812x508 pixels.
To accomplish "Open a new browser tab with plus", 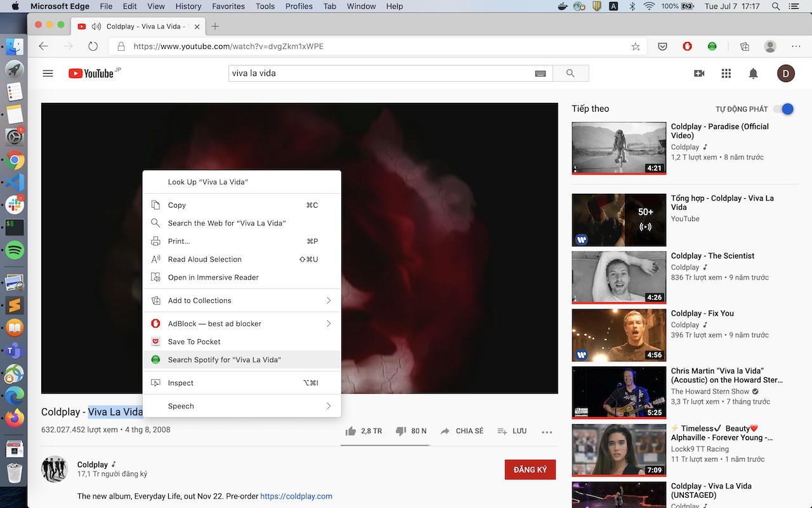I will coord(215,26).
